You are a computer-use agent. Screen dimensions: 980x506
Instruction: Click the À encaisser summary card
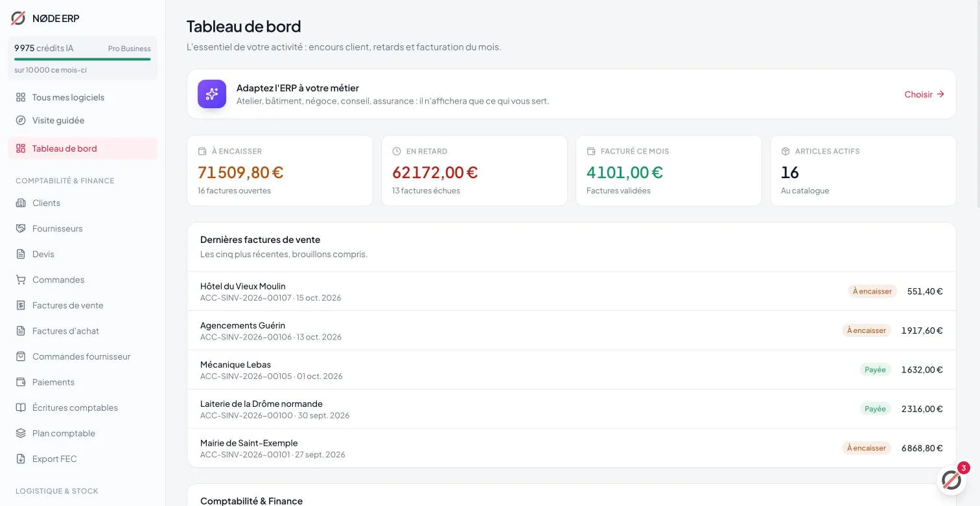click(280, 171)
